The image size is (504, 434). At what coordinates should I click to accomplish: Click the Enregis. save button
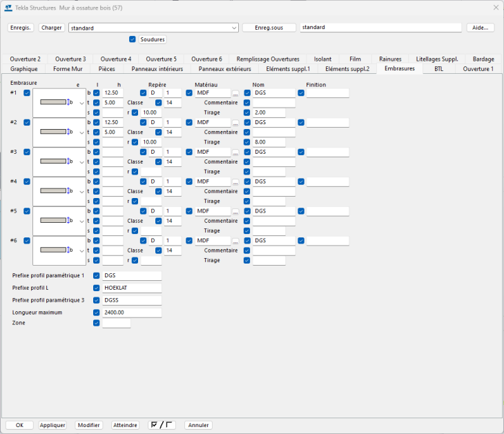20,28
